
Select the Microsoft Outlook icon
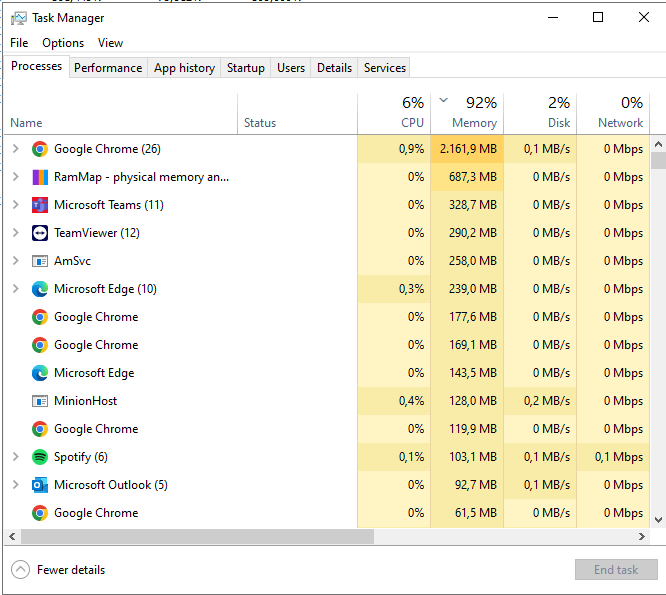coord(40,485)
